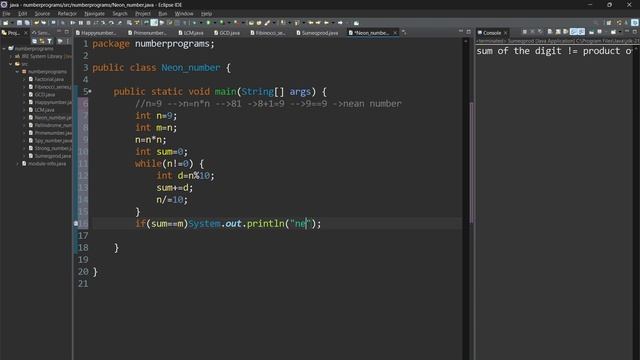The image size is (640, 360).
Task: Click the Save toolbar icon
Action: pyautogui.click(x=19, y=23)
